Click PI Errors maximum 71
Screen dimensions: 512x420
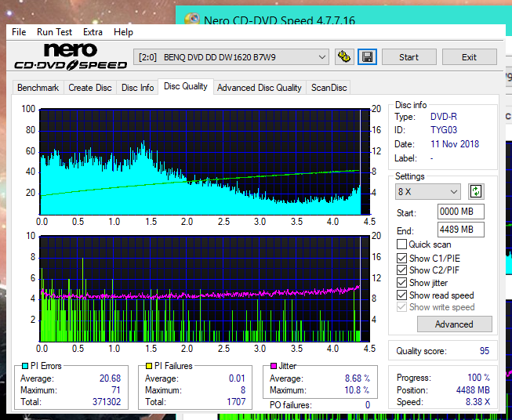[x=116, y=390]
